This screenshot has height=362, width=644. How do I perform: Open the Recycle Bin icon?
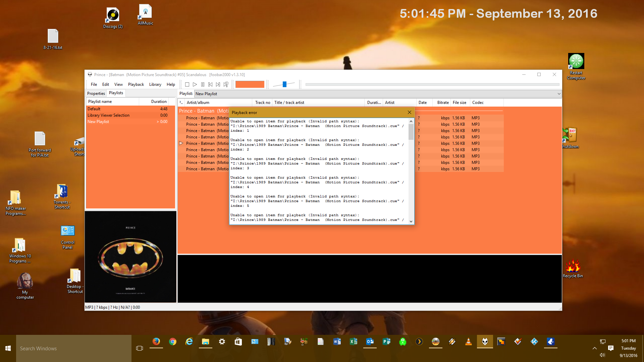[573, 268]
